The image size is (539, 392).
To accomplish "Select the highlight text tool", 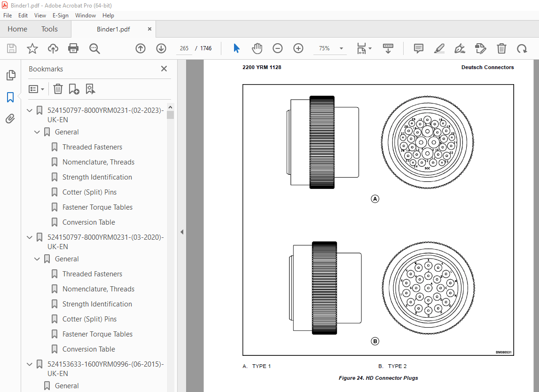I will click(x=439, y=48).
